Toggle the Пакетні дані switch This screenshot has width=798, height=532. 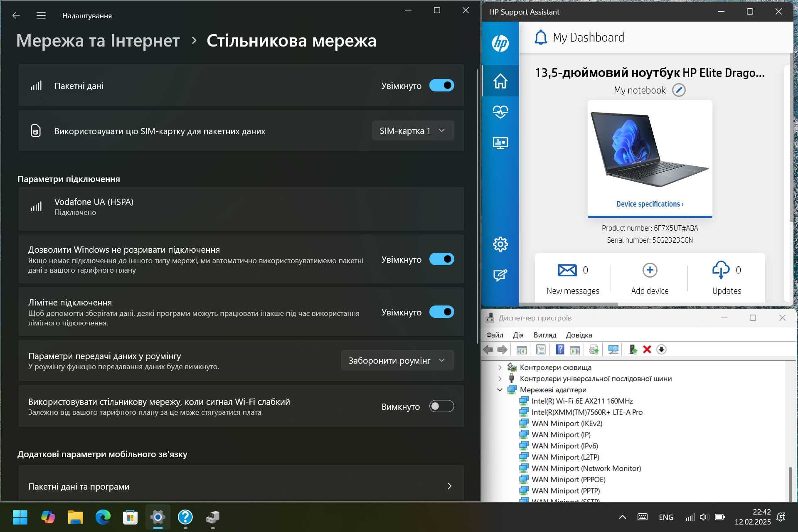(441, 85)
